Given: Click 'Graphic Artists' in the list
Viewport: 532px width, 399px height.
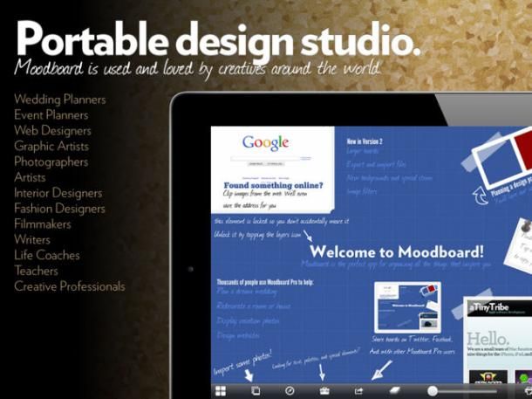Looking at the screenshot, I should 51,147.
